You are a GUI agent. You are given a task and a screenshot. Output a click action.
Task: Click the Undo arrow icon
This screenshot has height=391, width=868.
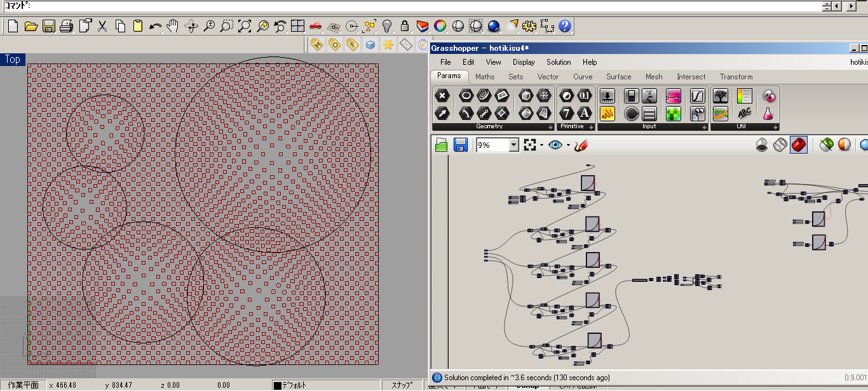[x=155, y=27]
